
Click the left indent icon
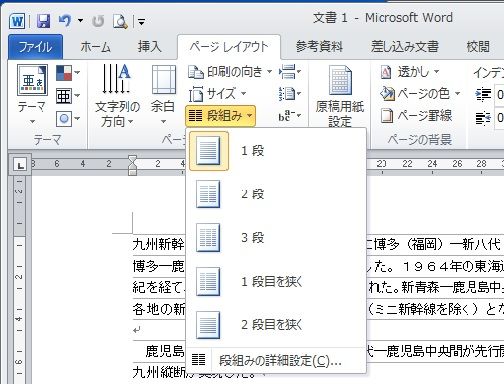483,95
